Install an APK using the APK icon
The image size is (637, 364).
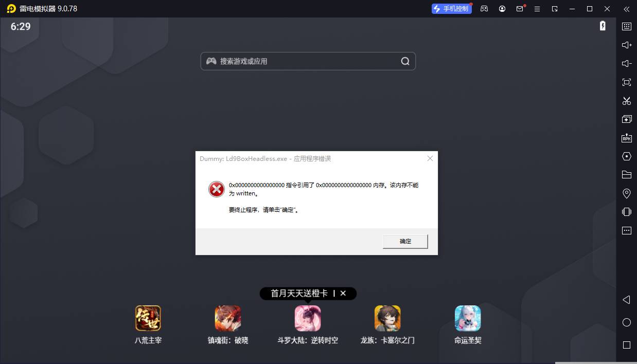coord(627,138)
